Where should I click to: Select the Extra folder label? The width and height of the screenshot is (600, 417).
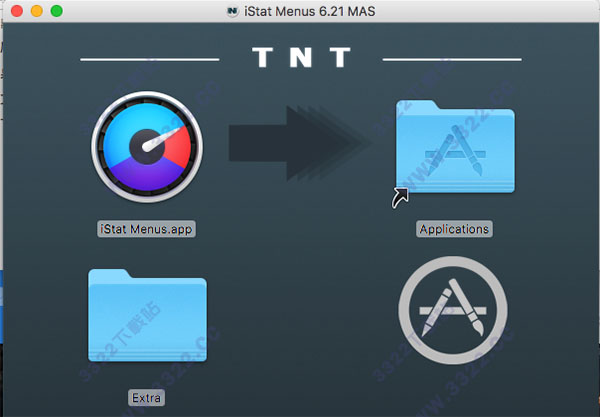pyautogui.click(x=147, y=398)
